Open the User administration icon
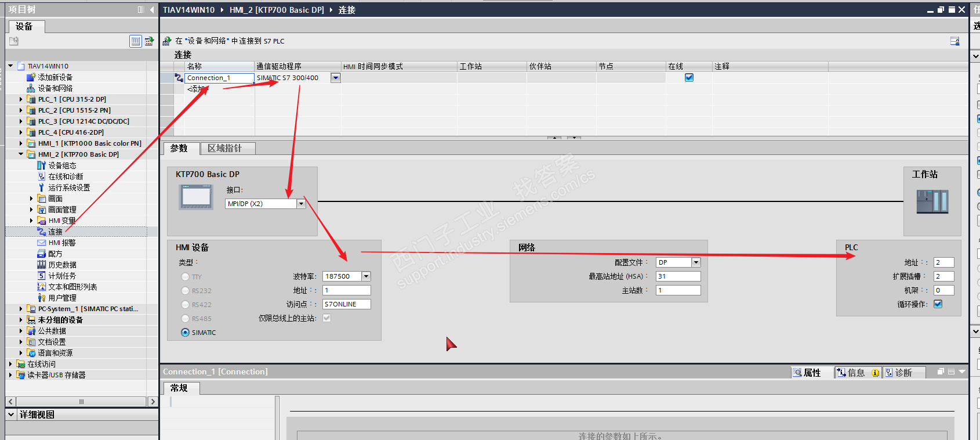The image size is (980, 440). click(42, 298)
